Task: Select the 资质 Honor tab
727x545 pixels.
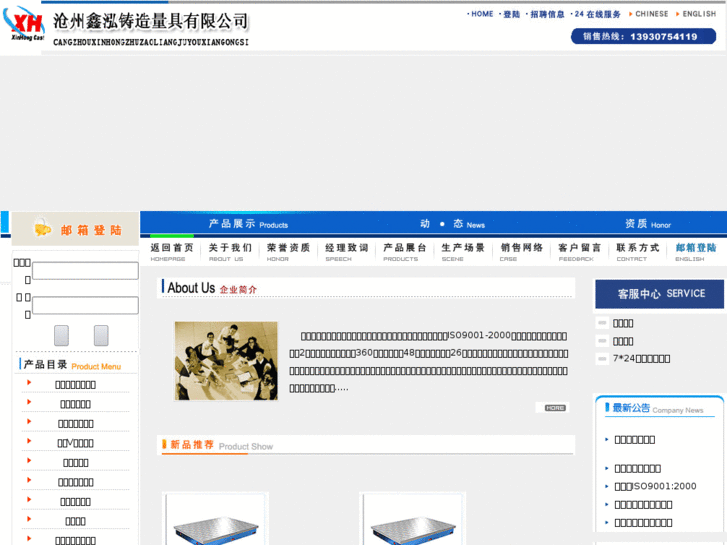Action: pyautogui.click(x=648, y=224)
